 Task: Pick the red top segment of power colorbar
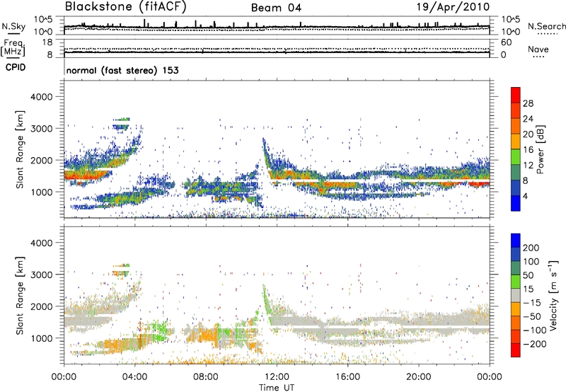(x=516, y=95)
